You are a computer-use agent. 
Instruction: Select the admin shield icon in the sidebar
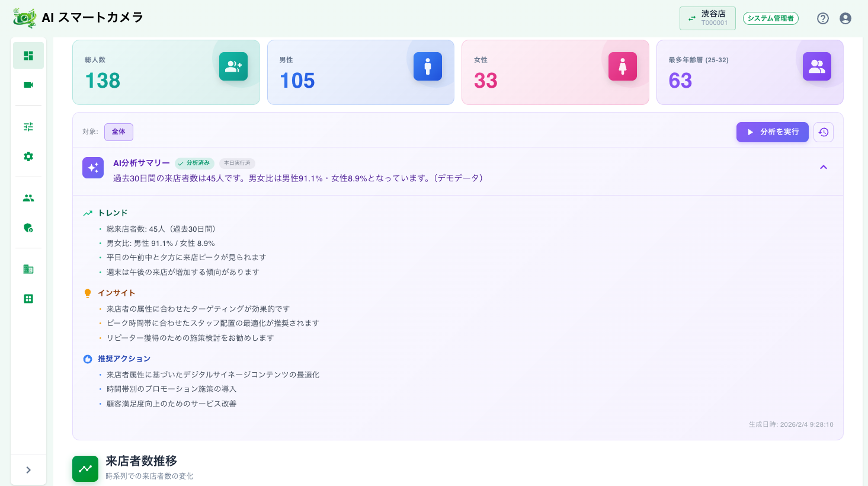pyautogui.click(x=28, y=228)
